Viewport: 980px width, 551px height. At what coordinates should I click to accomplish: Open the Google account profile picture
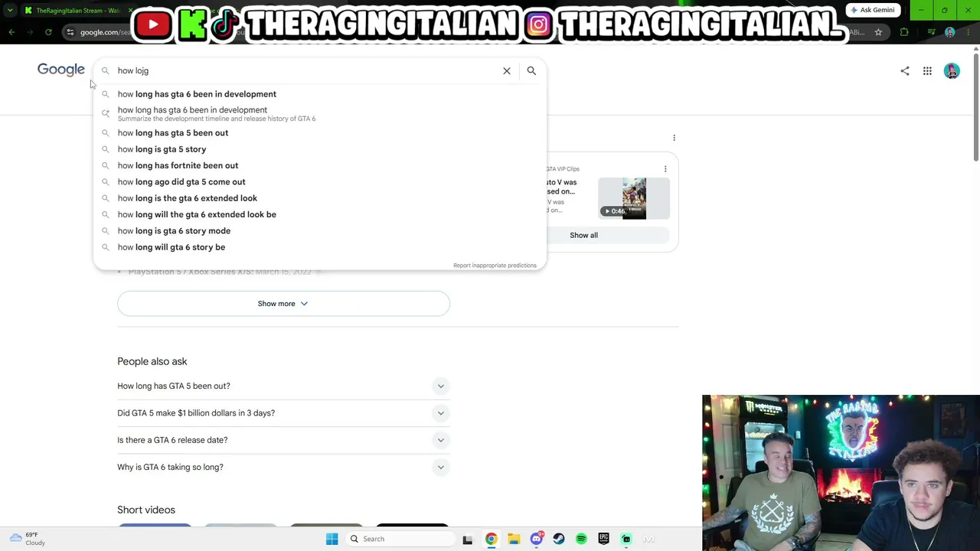click(952, 71)
